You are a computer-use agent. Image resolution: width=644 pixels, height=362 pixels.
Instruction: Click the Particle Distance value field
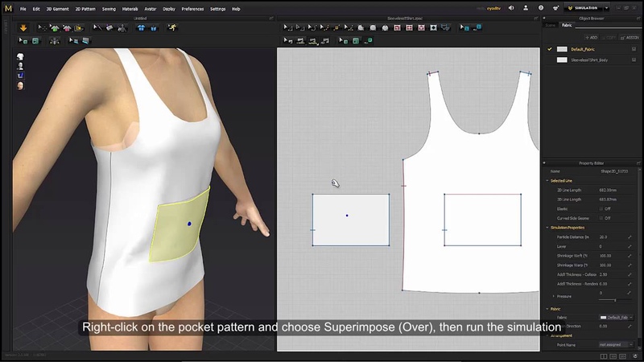612,237
